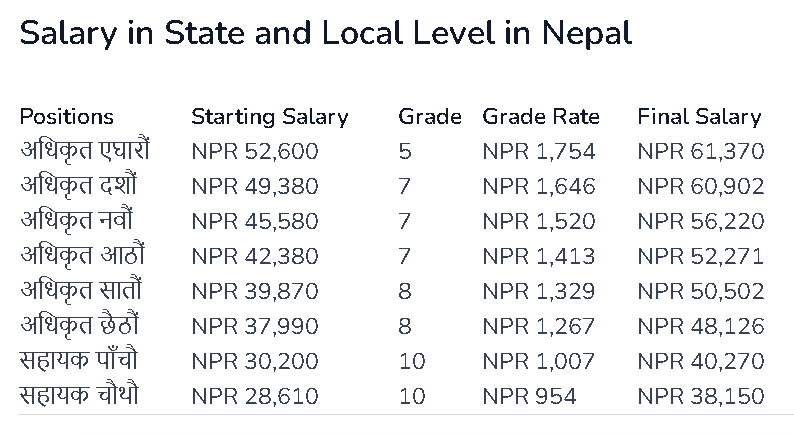Click the Grade column header

click(x=429, y=117)
